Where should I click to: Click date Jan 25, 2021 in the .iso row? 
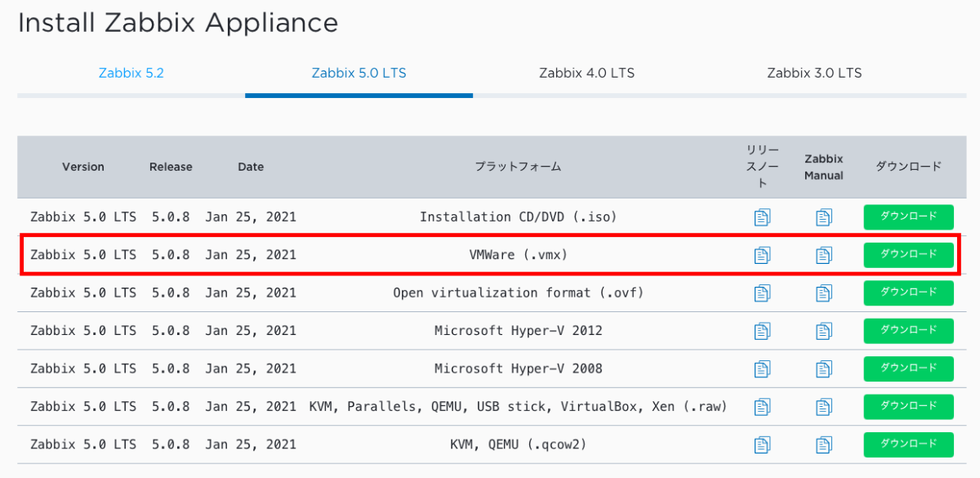click(251, 217)
